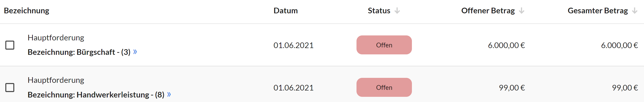Open the Bezeichnung: Handwerkerleistung - (8) entry
This screenshot has height=102, width=644.
click(96, 95)
